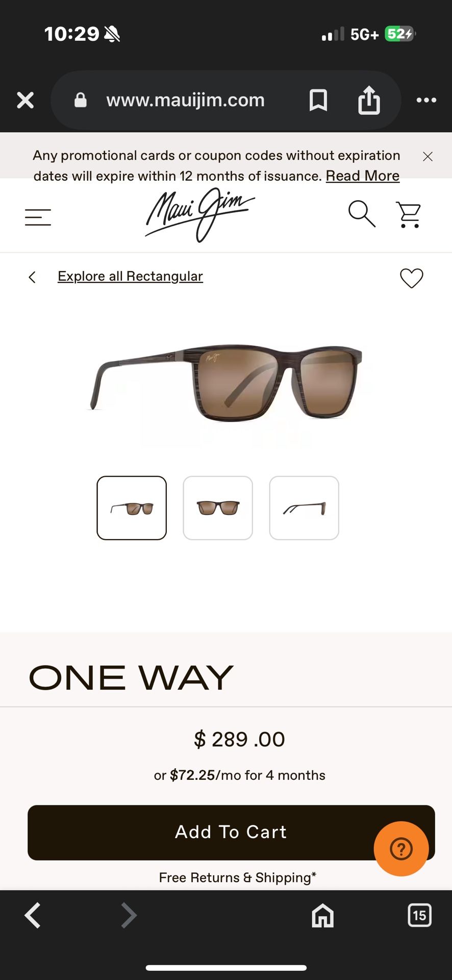Screen dimensions: 452x980
Task: Go to Explore all Rectangular
Action: pyautogui.click(x=130, y=276)
